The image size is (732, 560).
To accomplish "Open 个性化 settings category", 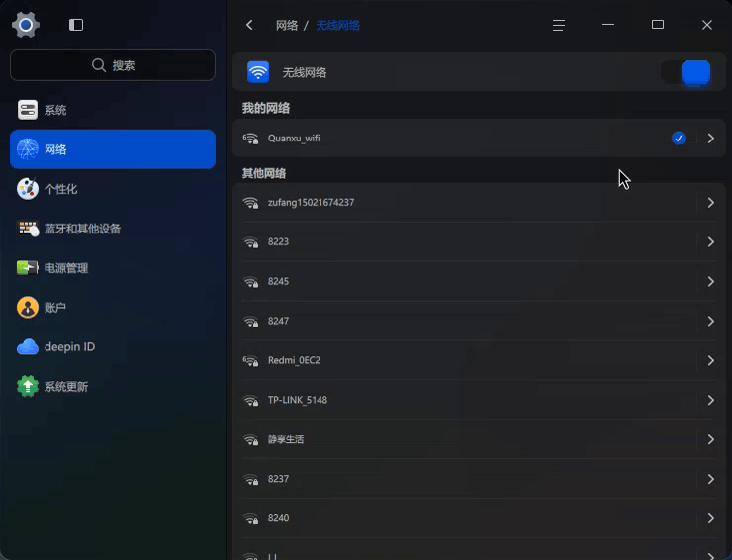I will 113,189.
